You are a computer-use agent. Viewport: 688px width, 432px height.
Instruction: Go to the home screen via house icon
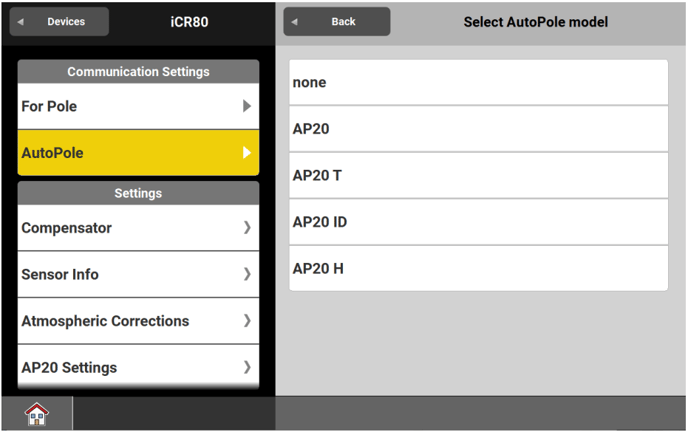pos(36,413)
